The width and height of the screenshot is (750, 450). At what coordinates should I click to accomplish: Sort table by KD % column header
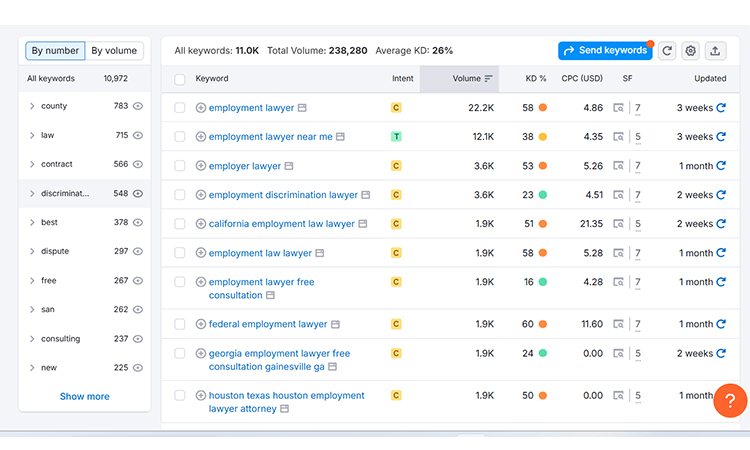tap(535, 78)
